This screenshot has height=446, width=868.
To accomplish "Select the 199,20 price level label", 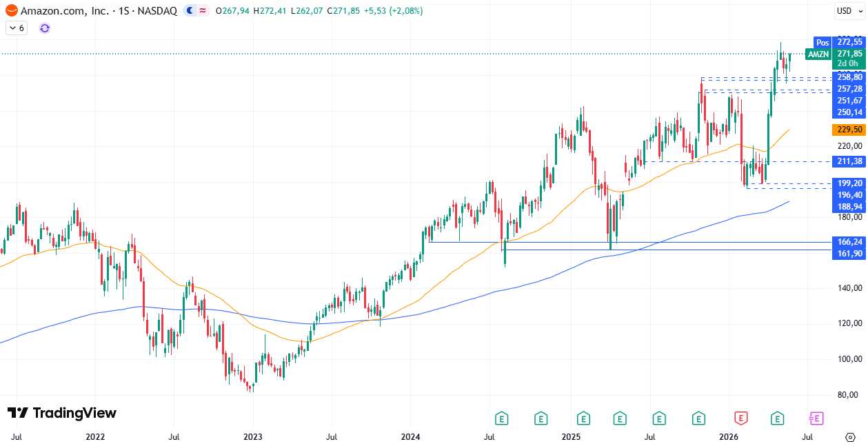I will point(850,183).
